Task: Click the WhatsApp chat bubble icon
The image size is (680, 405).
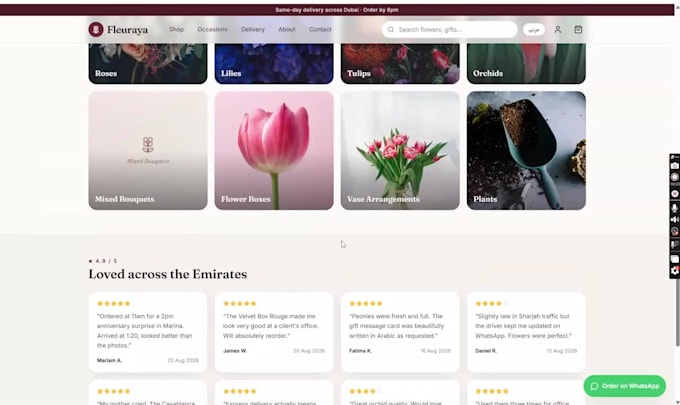Action: 595,386
